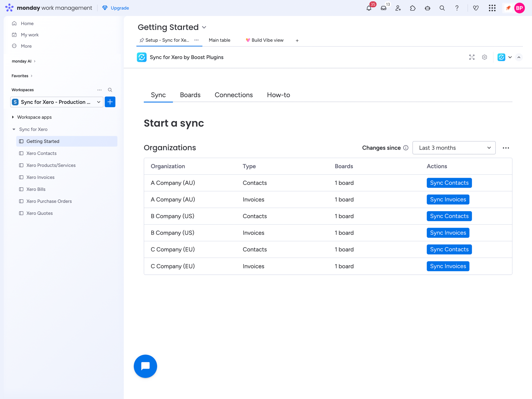Open the Last 3 months dropdown
Viewport: 532px width, 399px height.
[454, 148]
